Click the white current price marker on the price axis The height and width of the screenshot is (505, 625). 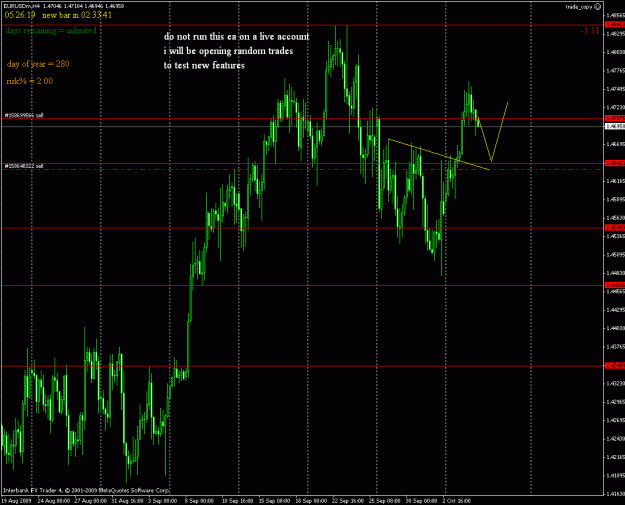coord(615,126)
